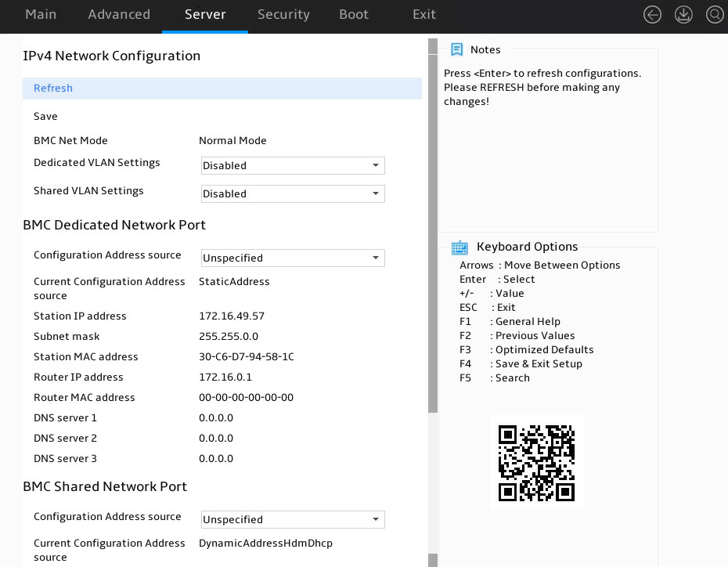Switch to the Advanced tab
Screen dimensions: 728x567
(119, 14)
